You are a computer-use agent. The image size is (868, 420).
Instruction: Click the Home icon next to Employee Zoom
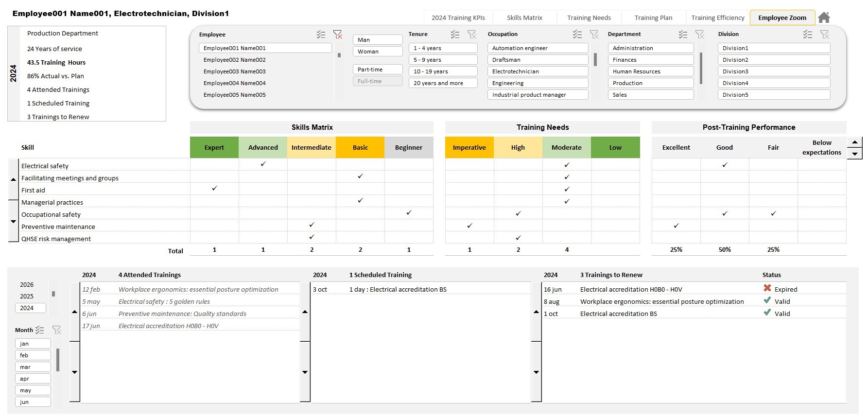[824, 17]
